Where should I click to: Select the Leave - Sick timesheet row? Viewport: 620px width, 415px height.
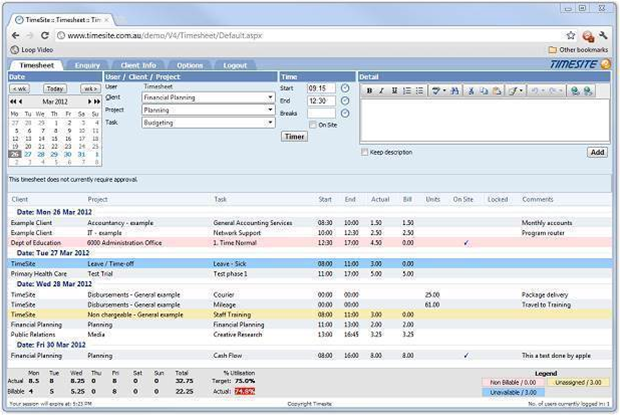tap(310, 264)
